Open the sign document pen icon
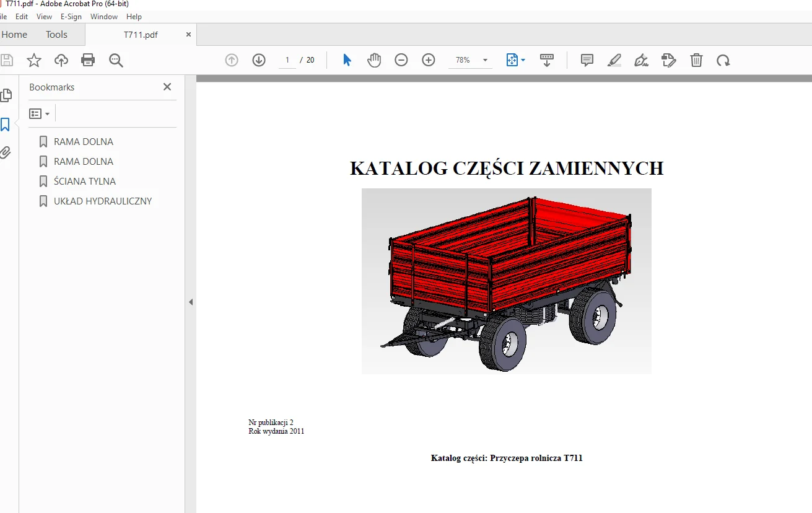Screen dimensions: 812x513 tap(641, 60)
